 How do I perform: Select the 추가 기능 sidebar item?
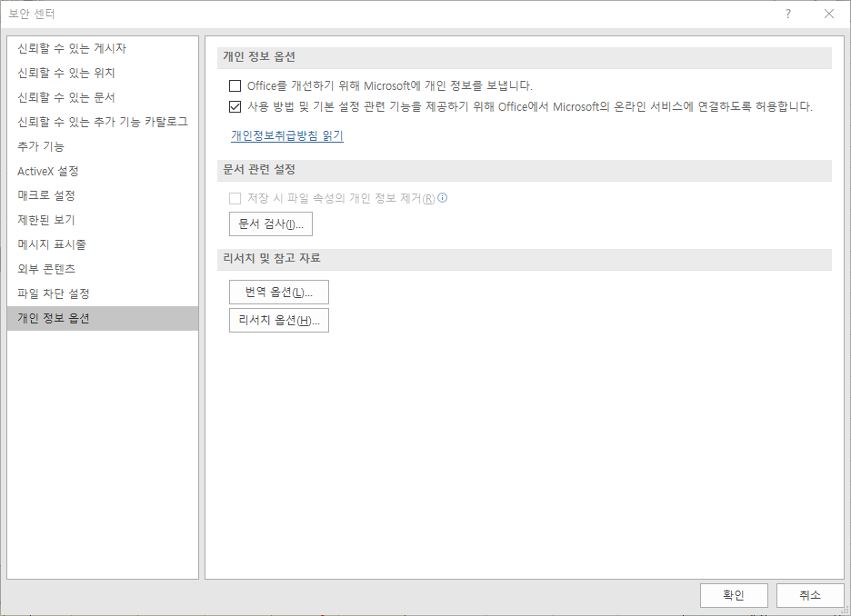pos(103,146)
